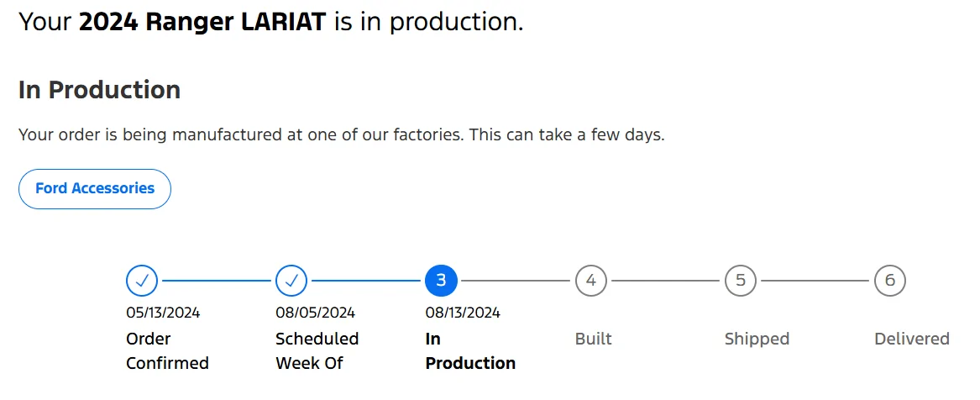This screenshot has height=400, width=980.
Task: Click the 2024 Ranger LARIAT title text
Action: [x=202, y=22]
